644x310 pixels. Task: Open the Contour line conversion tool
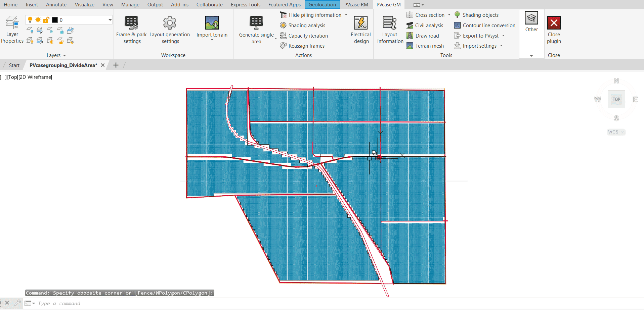tap(484, 25)
